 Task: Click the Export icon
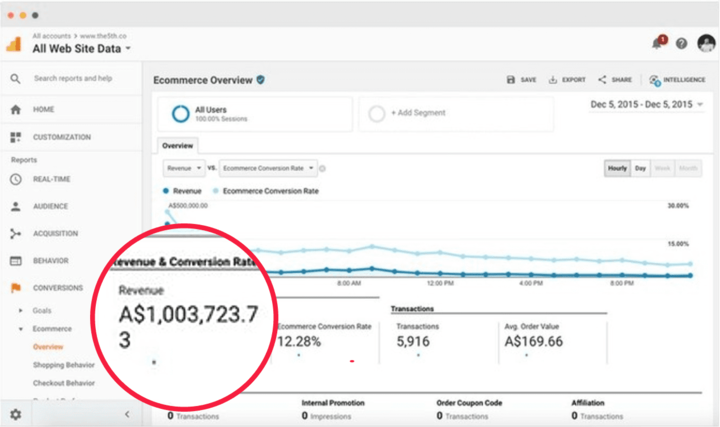pyautogui.click(x=553, y=79)
